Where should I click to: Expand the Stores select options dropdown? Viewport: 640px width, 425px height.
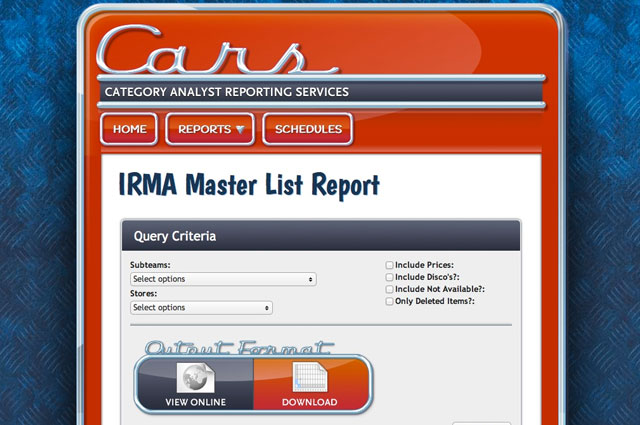[201, 308]
